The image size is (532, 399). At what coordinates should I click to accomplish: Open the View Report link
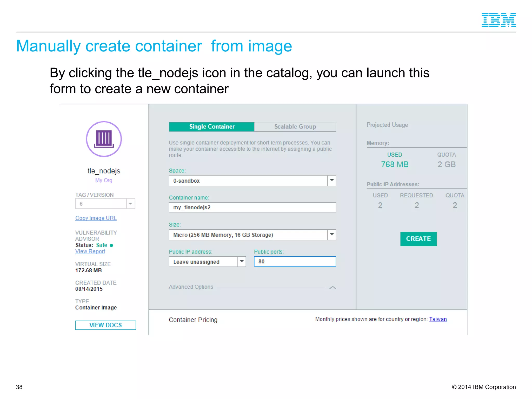click(x=90, y=251)
